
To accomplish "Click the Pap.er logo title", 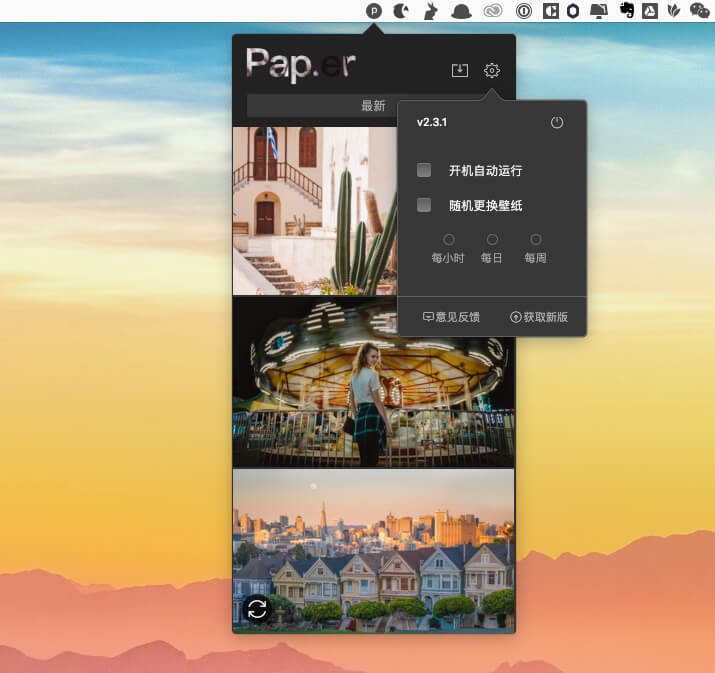I will tap(301, 64).
